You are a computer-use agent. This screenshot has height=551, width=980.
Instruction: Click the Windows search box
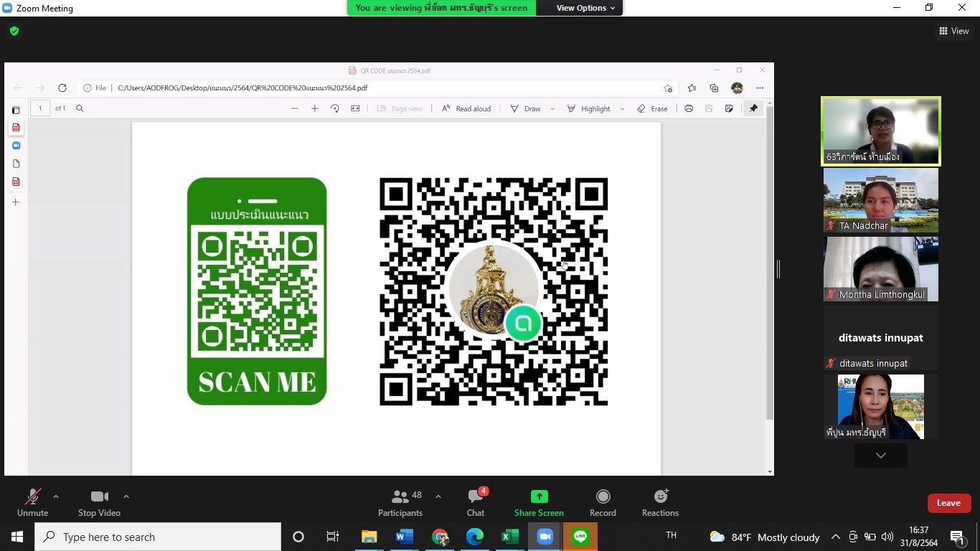coord(158,537)
